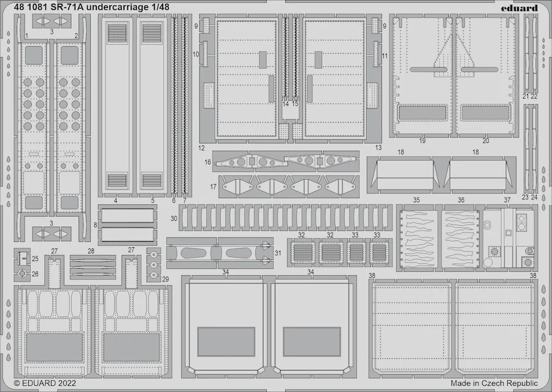Select door panel part 19
This screenshot has width=552, height=392.
click(x=423, y=75)
